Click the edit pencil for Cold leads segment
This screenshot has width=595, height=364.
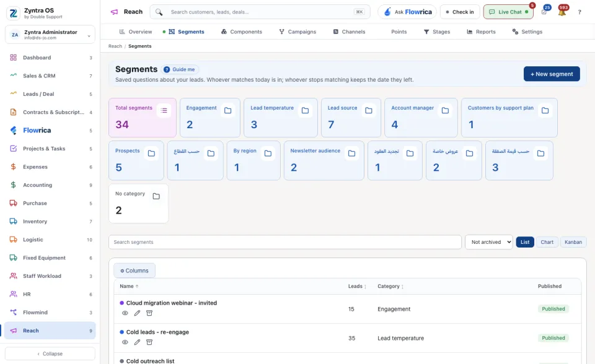(137, 342)
